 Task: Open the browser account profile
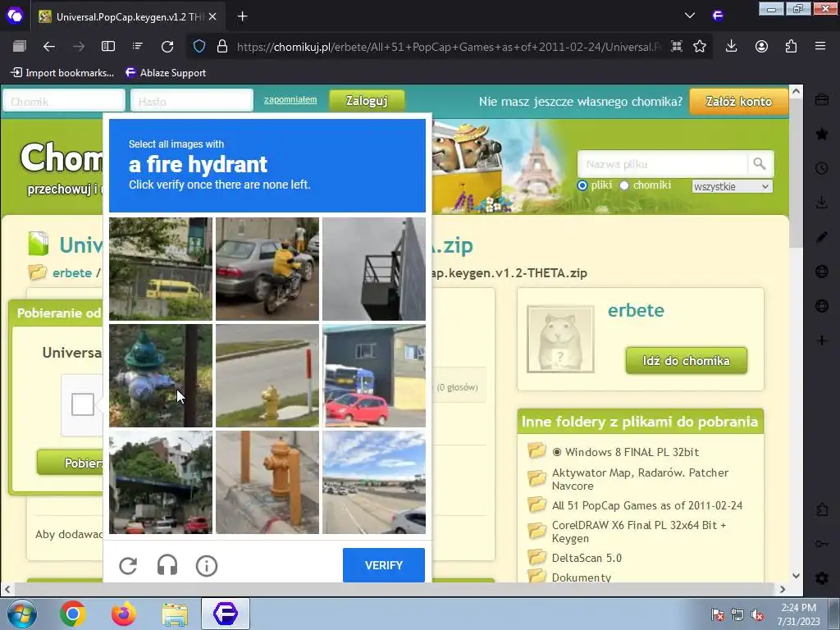click(x=761, y=47)
